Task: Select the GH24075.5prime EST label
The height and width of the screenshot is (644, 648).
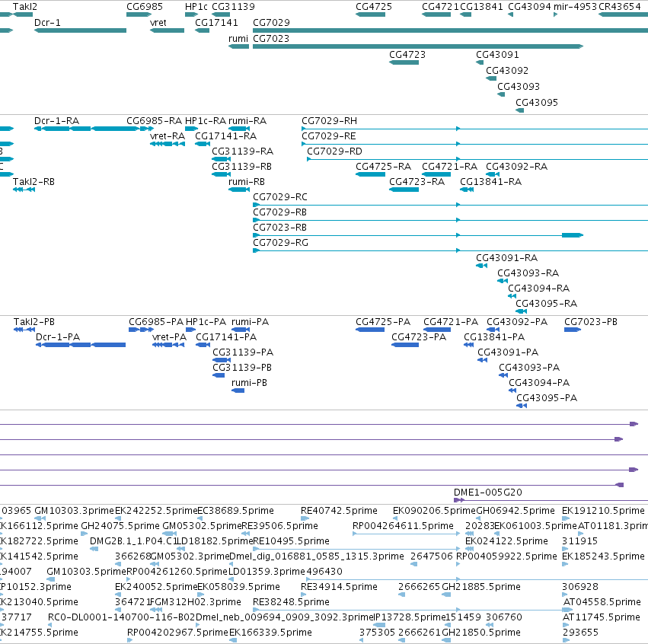Action: (x=120, y=526)
